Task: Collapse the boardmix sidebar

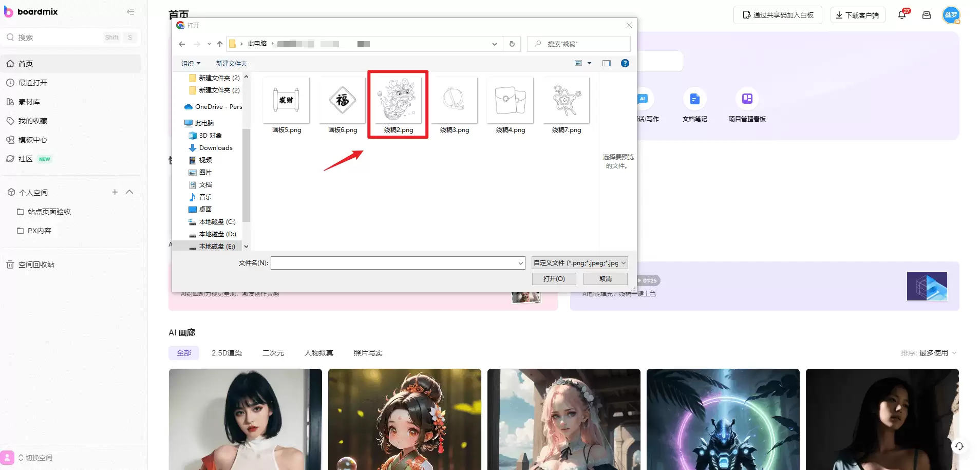Action: (x=130, y=12)
